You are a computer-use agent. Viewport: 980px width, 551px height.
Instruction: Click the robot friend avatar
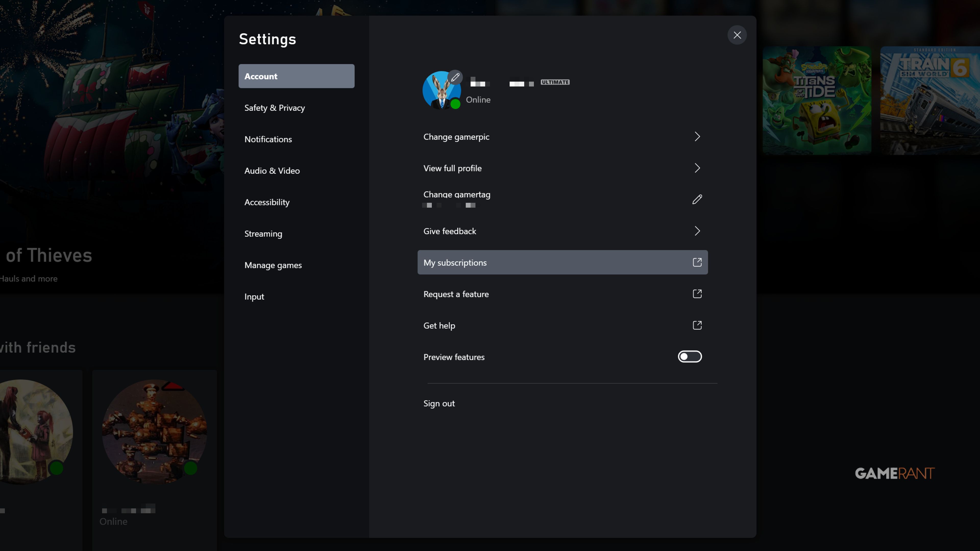[x=154, y=432]
